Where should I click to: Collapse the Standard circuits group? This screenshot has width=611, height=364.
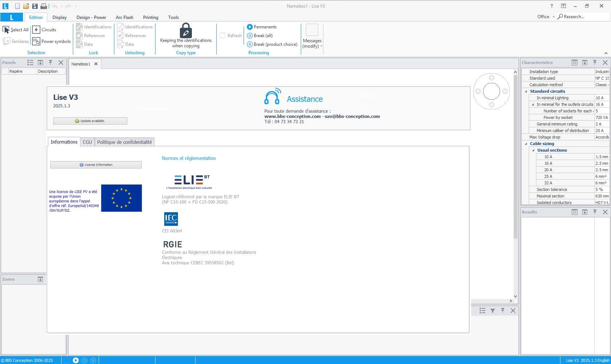[x=526, y=91]
